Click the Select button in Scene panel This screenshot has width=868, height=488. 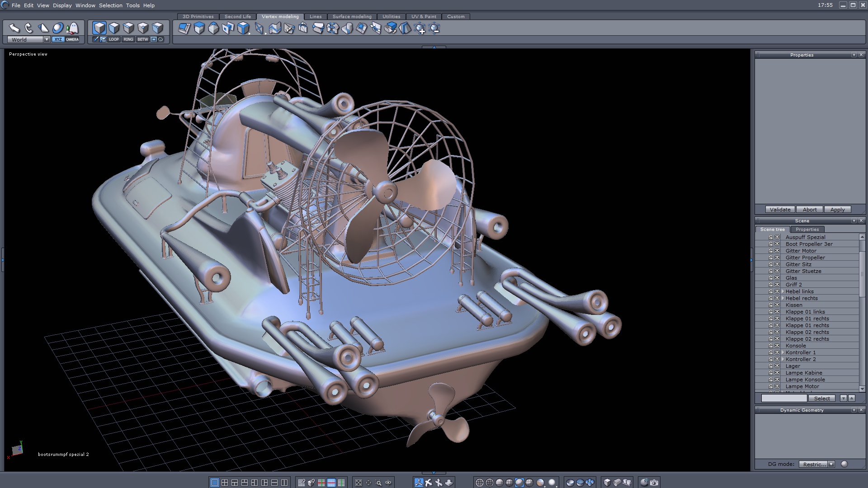[x=821, y=398]
